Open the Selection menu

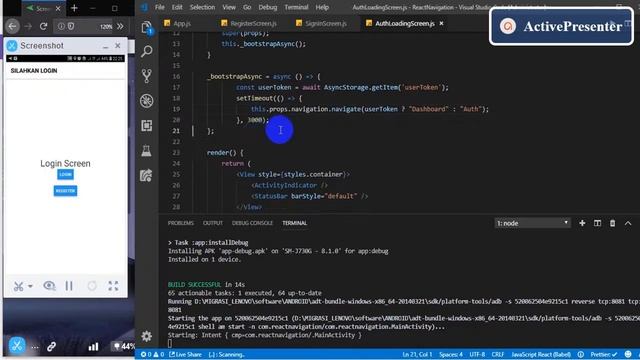click(x=202, y=7)
